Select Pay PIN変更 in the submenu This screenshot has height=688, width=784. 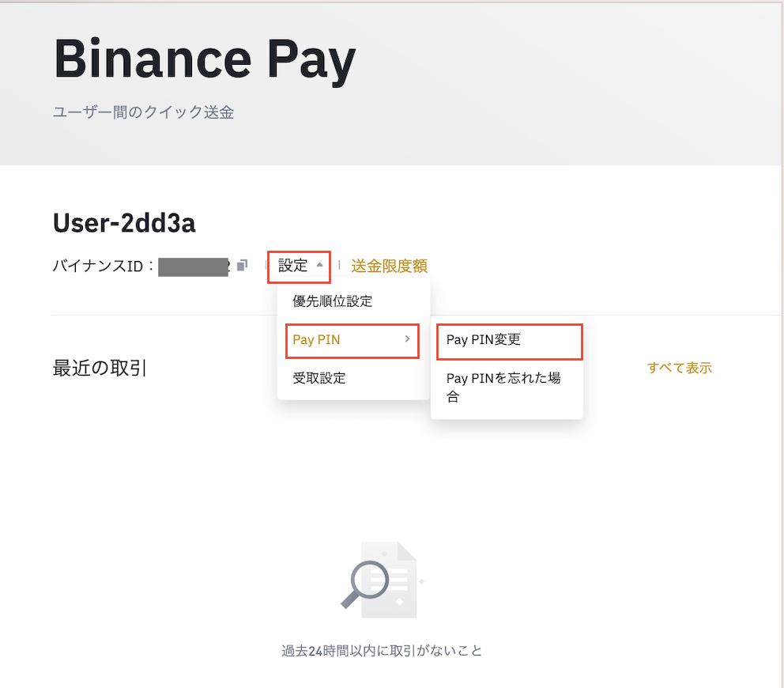point(484,340)
